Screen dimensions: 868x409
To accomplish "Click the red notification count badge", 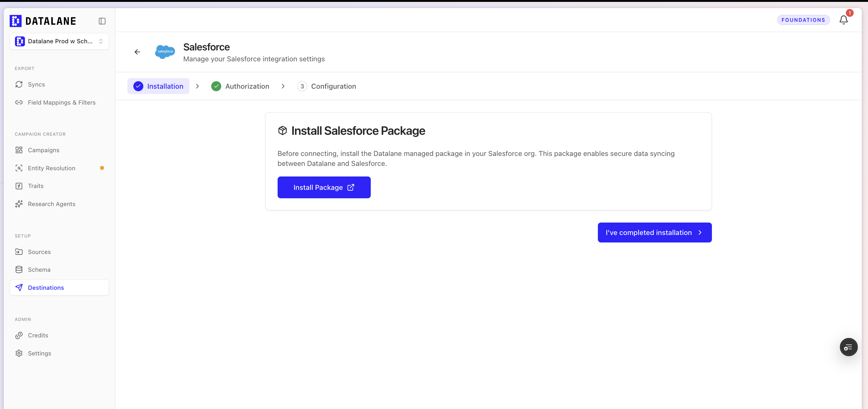I will [850, 13].
